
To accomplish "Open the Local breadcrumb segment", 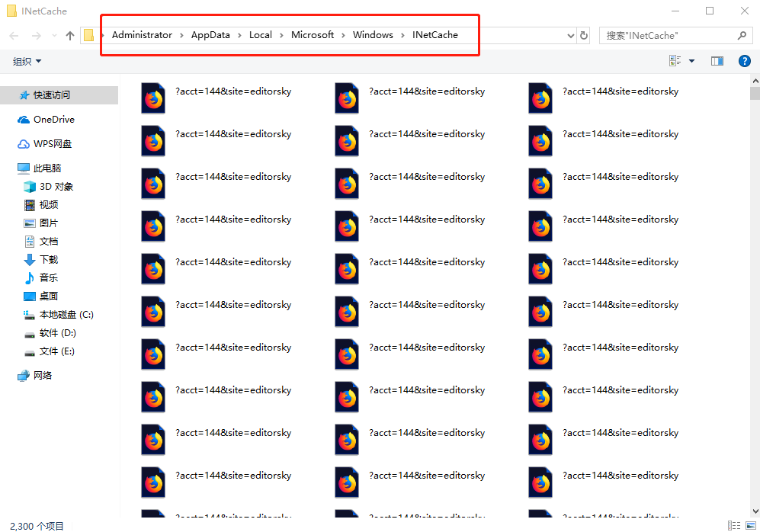I will click(x=260, y=35).
